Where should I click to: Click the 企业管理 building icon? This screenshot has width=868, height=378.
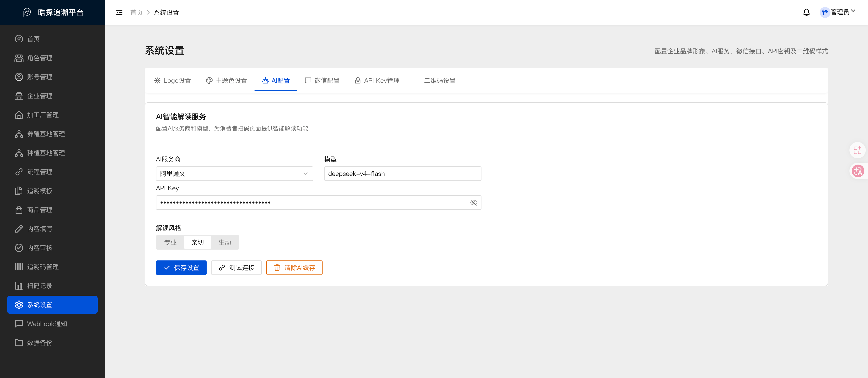pos(19,96)
